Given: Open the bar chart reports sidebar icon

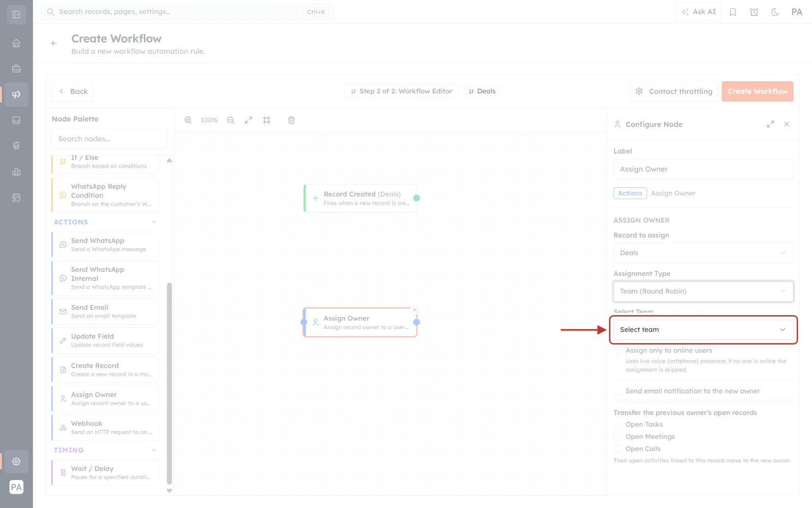Looking at the screenshot, I should 16,172.
